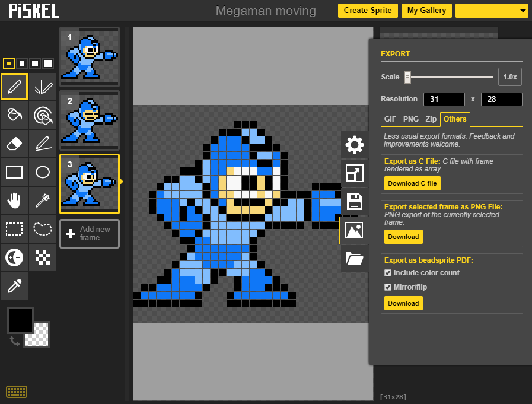Select pen size 4

(x=48, y=63)
